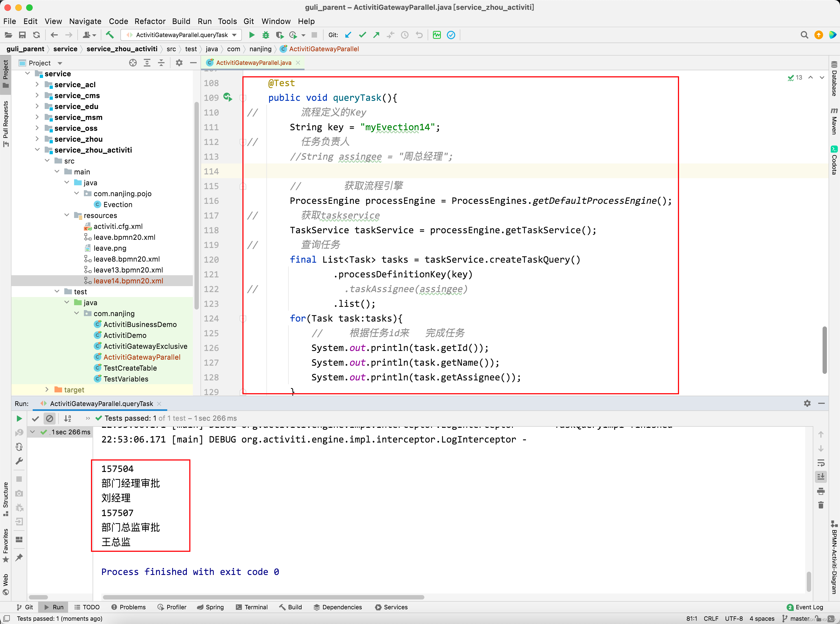The image size is (840, 624).
Task: Click the editor vertical scrollbar thumb
Action: point(824,349)
